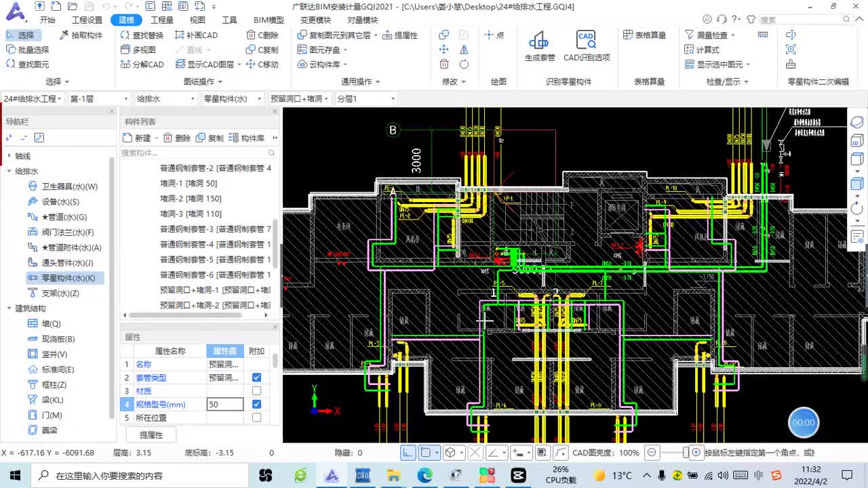Open 第-1层 floor dropdown
This screenshot has height=488, width=868.
click(98, 99)
